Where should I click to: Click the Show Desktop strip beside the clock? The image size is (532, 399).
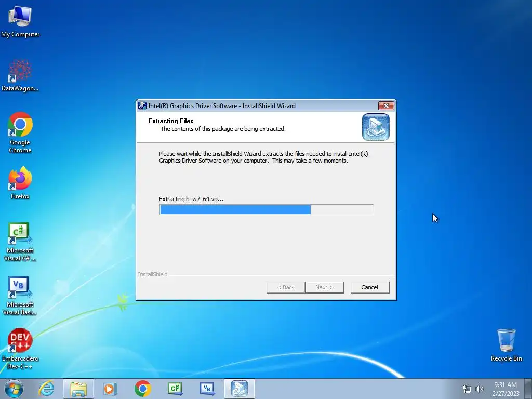528,389
